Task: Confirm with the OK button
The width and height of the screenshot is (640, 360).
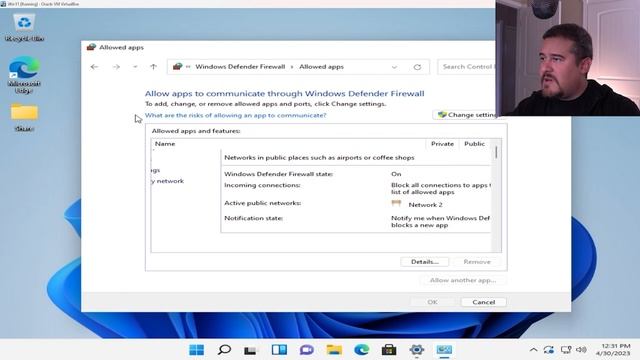Action: pos(432,302)
